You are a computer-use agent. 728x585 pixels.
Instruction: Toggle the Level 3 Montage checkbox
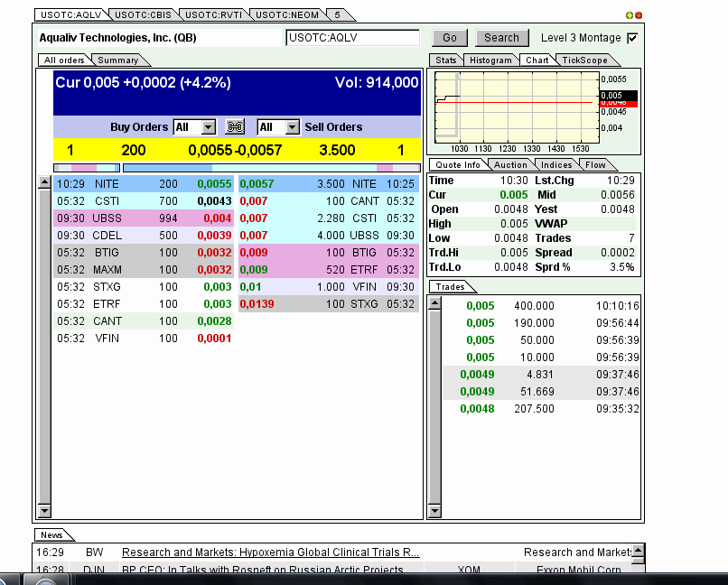click(x=632, y=38)
